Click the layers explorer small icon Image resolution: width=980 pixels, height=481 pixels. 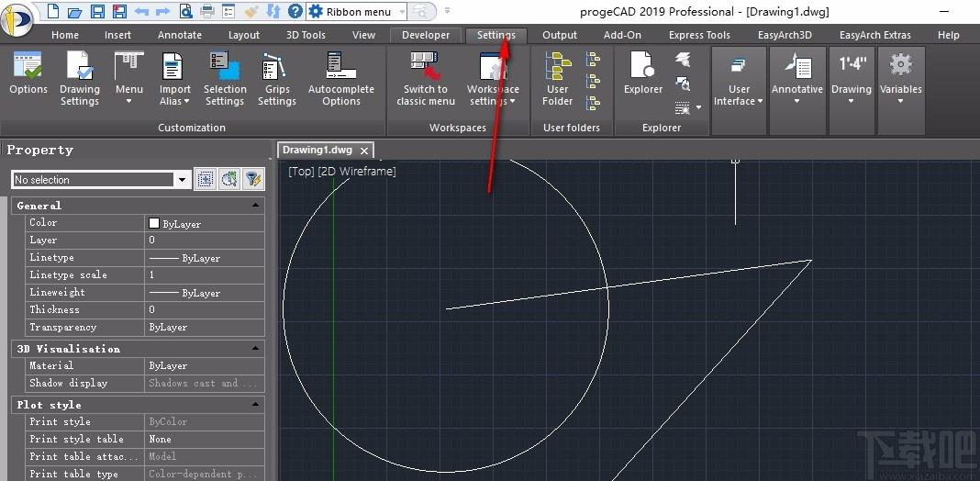coord(683,60)
